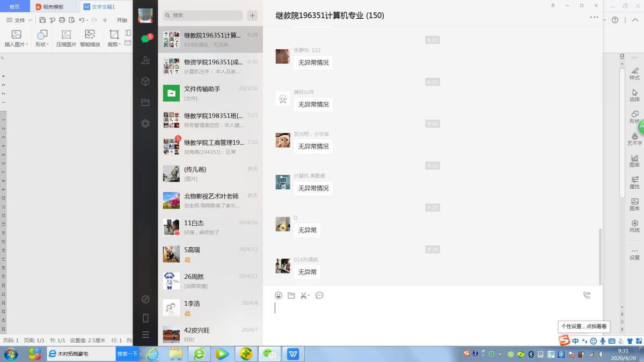
Task: Open chat history bubble icon
Action: coord(319,295)
